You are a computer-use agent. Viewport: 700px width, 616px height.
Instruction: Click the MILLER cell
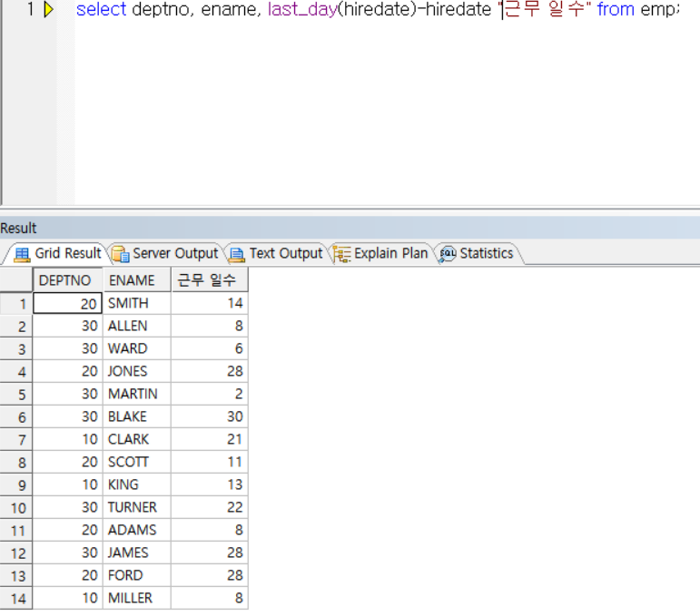click(x=137, y=598)
